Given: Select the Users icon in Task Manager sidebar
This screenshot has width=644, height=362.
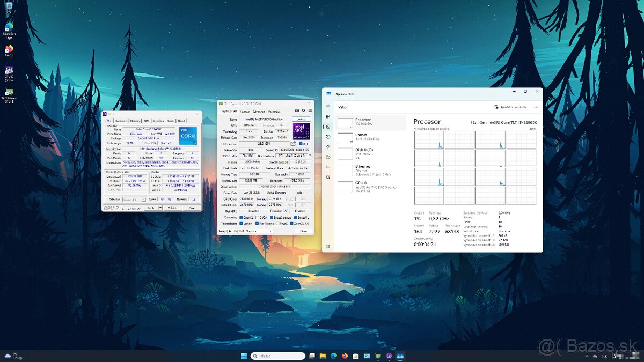Looking at the screenshot, I should pos(328,157).
